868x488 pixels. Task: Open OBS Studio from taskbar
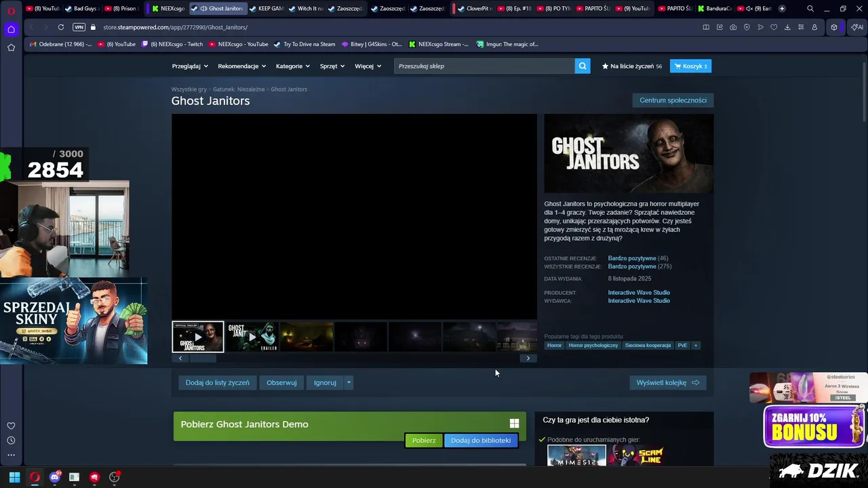[x=115, y=477]
